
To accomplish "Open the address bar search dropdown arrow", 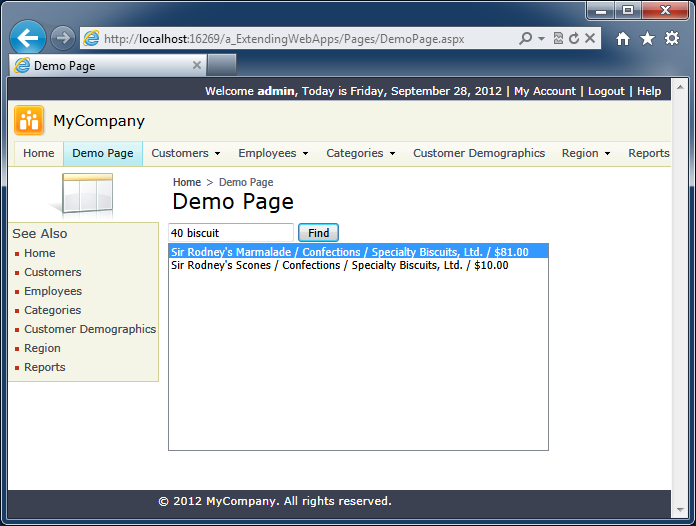I will point(541,39).
